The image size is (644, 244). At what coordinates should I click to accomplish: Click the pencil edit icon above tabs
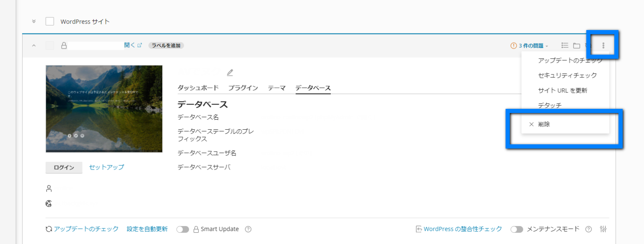pos(230,72)
